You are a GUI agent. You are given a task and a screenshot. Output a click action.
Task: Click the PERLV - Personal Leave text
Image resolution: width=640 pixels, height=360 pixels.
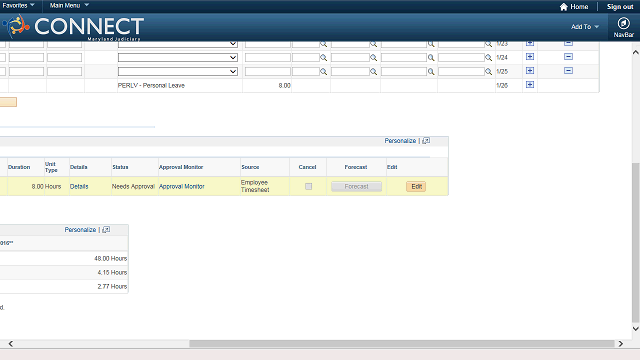(151, 85)
